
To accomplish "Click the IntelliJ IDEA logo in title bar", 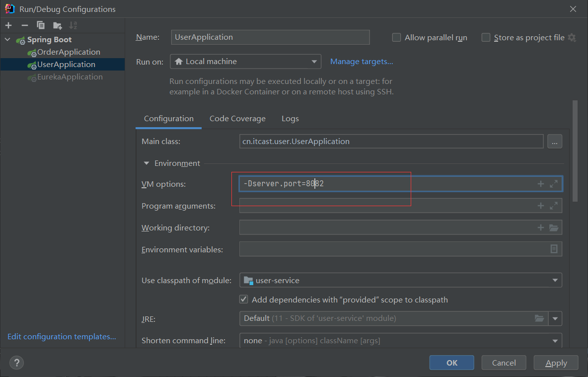I will pos(10,8).
